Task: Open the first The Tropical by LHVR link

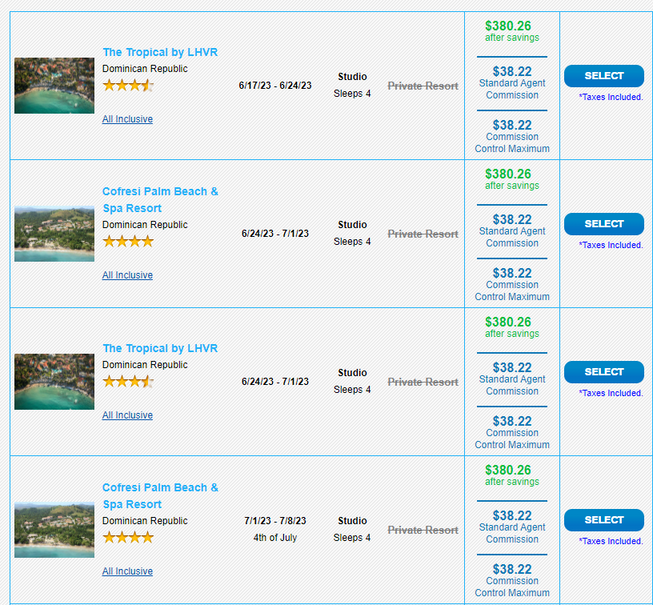Action: click(160, 52)
